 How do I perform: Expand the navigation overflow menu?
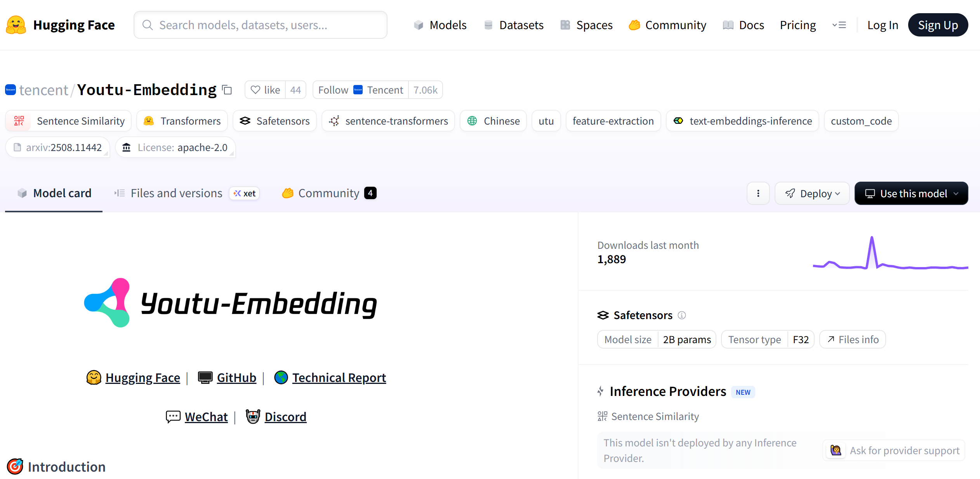[839, 25]
